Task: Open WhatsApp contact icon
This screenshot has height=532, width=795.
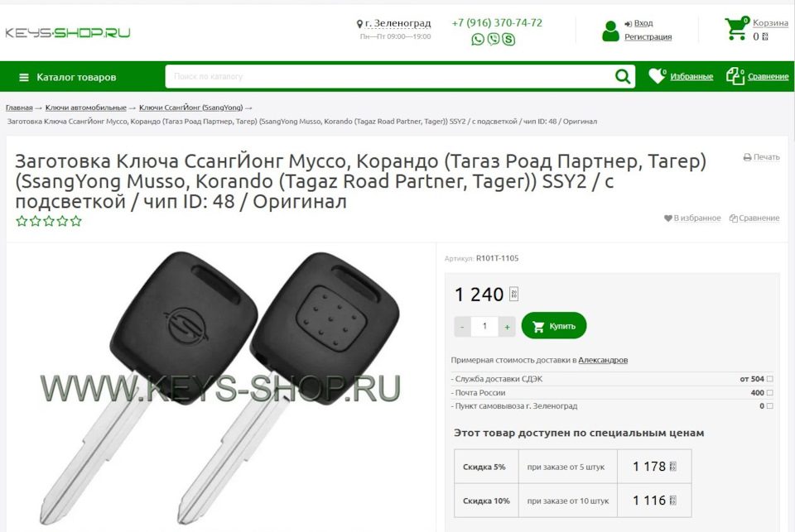Action: click(478, 39)
